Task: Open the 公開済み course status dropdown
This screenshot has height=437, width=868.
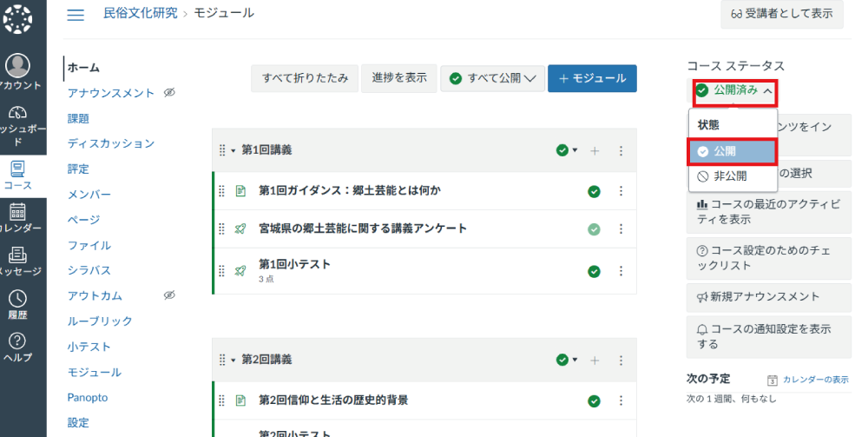Action: pos(734,90)
